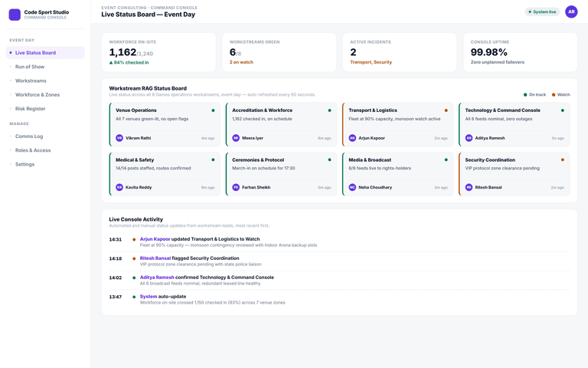Viewport: 588px width, 368px height.
Task: Open Comms Log from sidebar
Action: [45, 136]
